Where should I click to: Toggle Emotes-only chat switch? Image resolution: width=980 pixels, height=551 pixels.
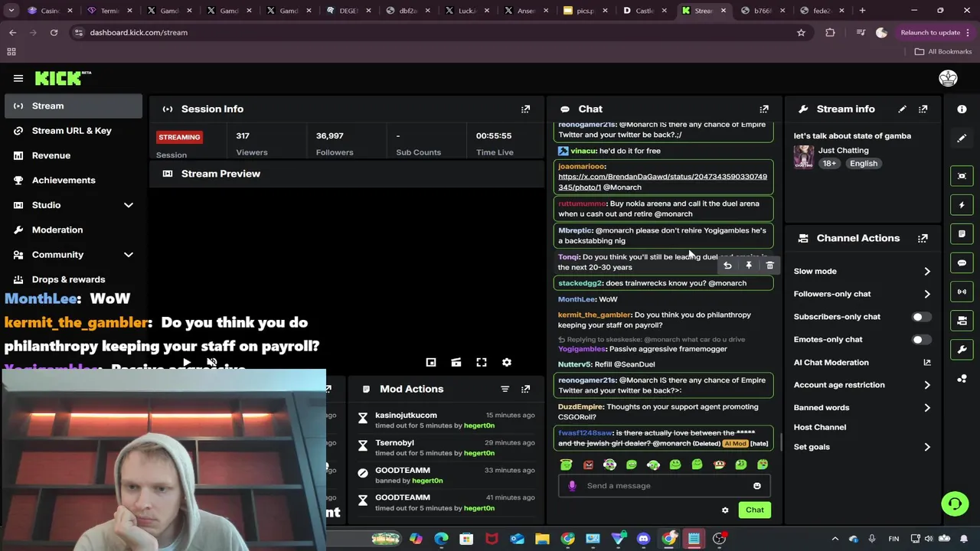click(921, 340)
